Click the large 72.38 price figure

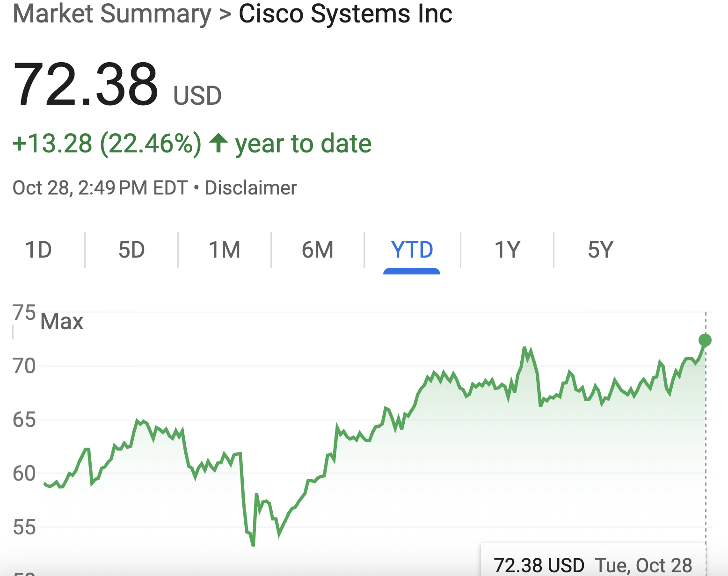click(x=86, y=84)
